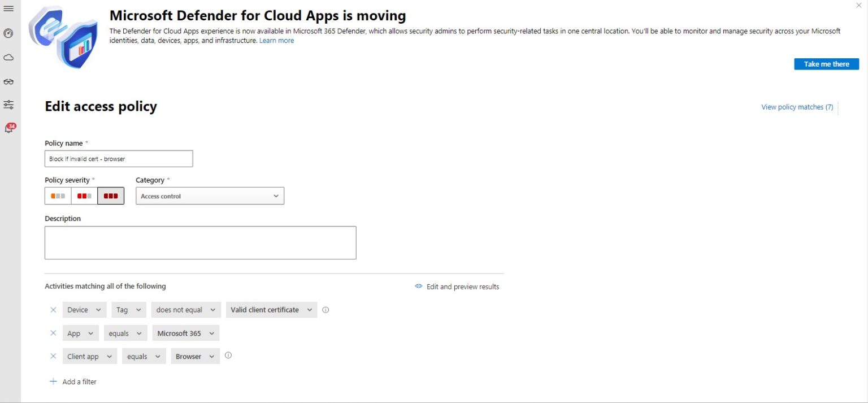Viewport: 868px width, 403px height.
Task: Select the Cloud Discover icon in sidebar
Action: 8,57
